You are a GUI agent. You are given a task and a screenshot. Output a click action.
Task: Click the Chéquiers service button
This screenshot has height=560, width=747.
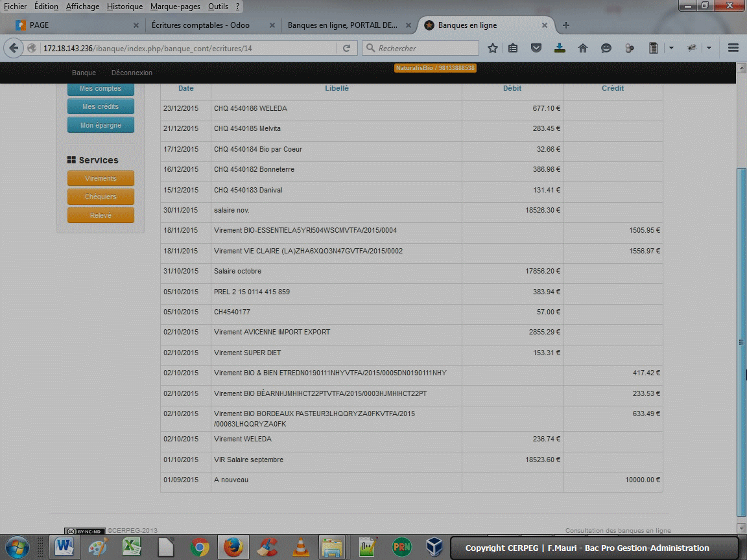(x=101, y=196)
